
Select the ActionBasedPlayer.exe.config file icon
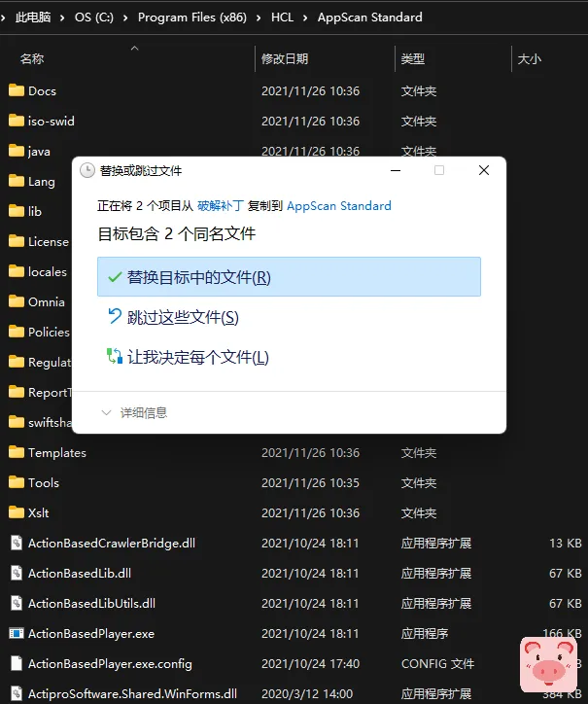(17, 663)
